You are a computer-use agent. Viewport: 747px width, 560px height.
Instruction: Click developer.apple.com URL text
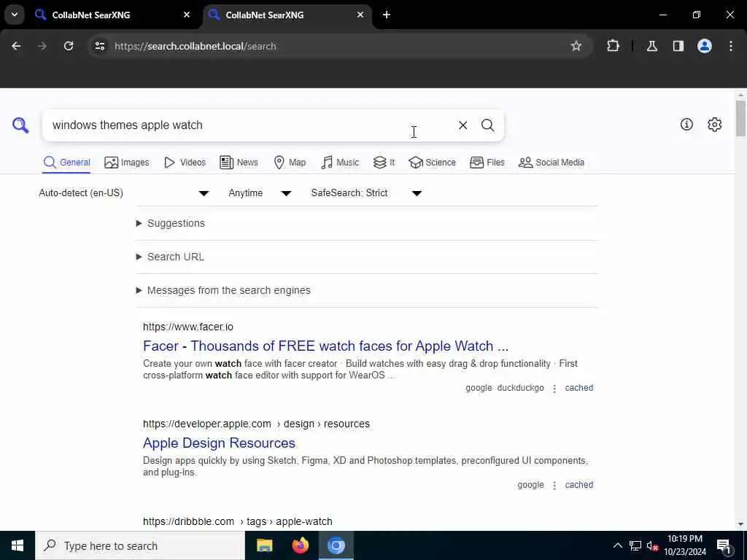tap(256, 424)
